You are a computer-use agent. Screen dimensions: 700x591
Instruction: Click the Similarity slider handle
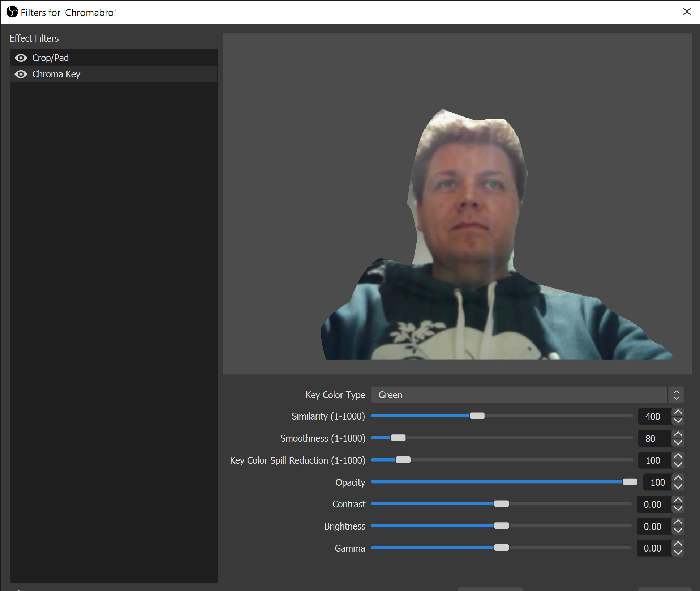[477, 416]
